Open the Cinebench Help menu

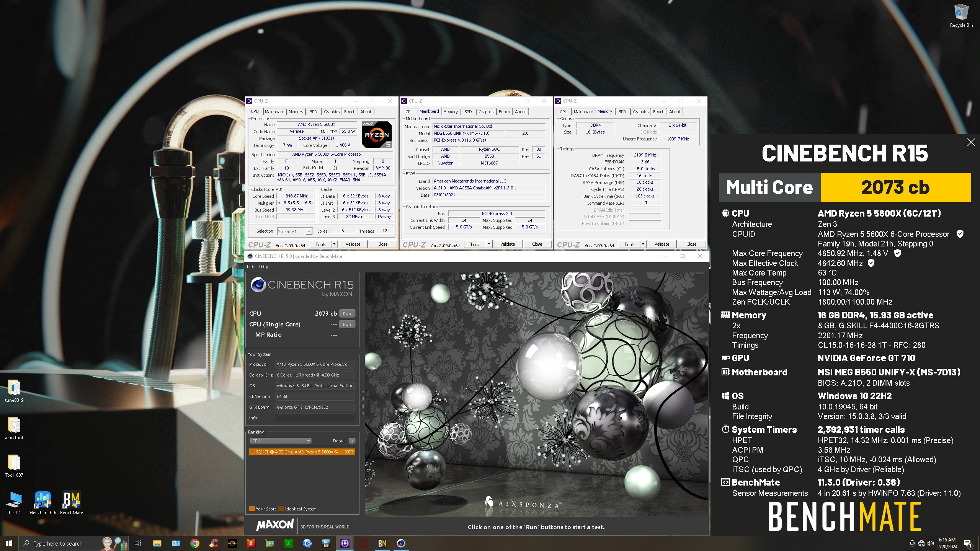click(263, 266)
